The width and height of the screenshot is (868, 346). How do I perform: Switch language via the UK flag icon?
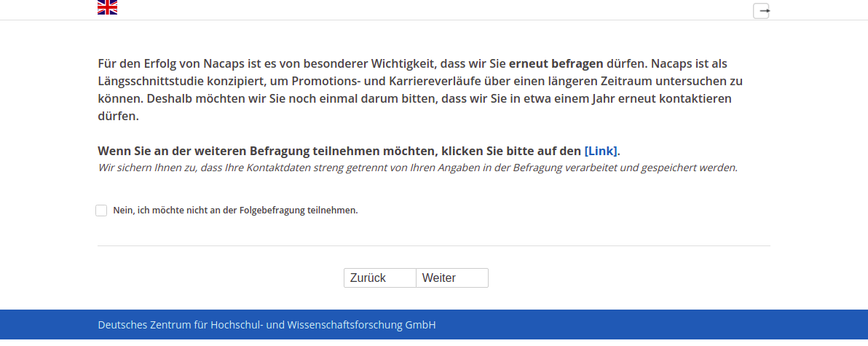(x=107, y=7)
